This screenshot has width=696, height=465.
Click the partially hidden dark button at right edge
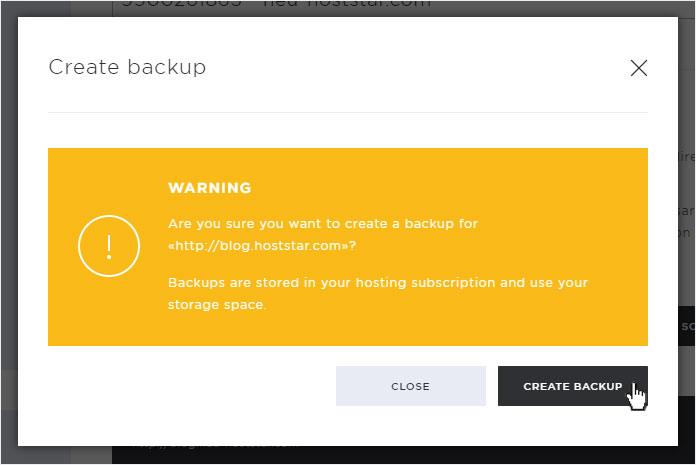pos(687,326)
